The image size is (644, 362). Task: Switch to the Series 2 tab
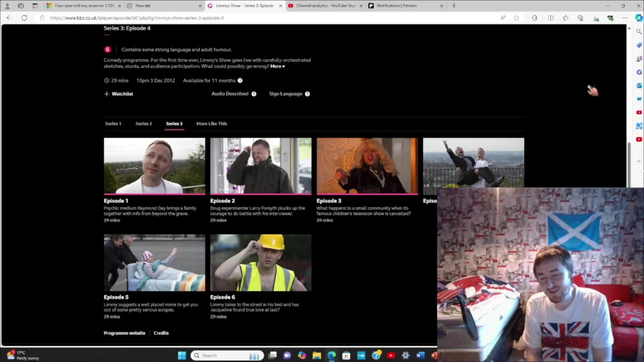(x=143, y=124)
